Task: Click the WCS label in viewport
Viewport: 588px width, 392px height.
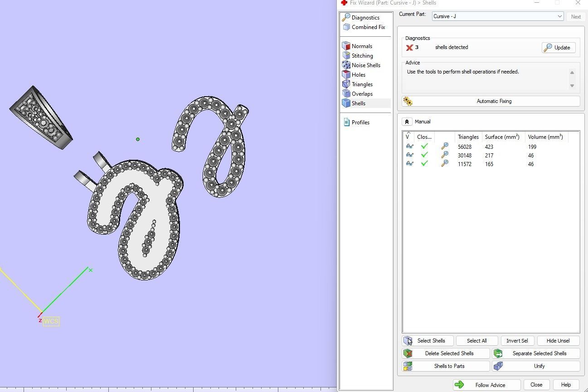Action: pyautogui.click(x=51, y=321)
